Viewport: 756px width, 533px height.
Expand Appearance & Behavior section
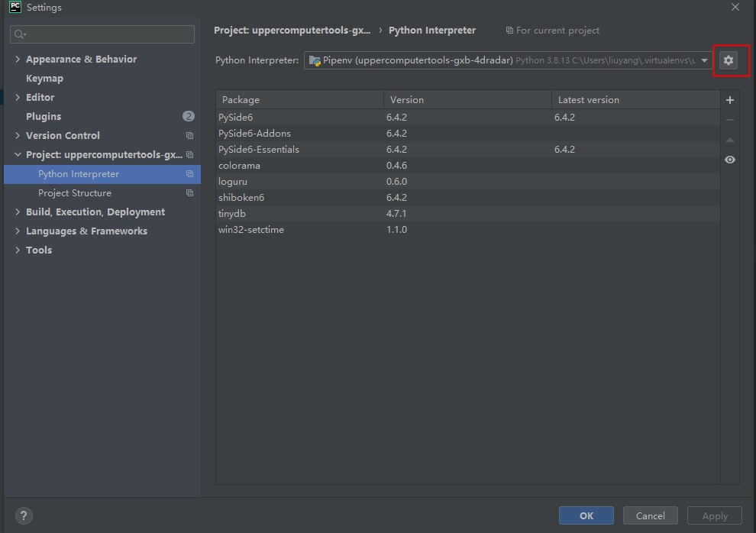[18, 59]
